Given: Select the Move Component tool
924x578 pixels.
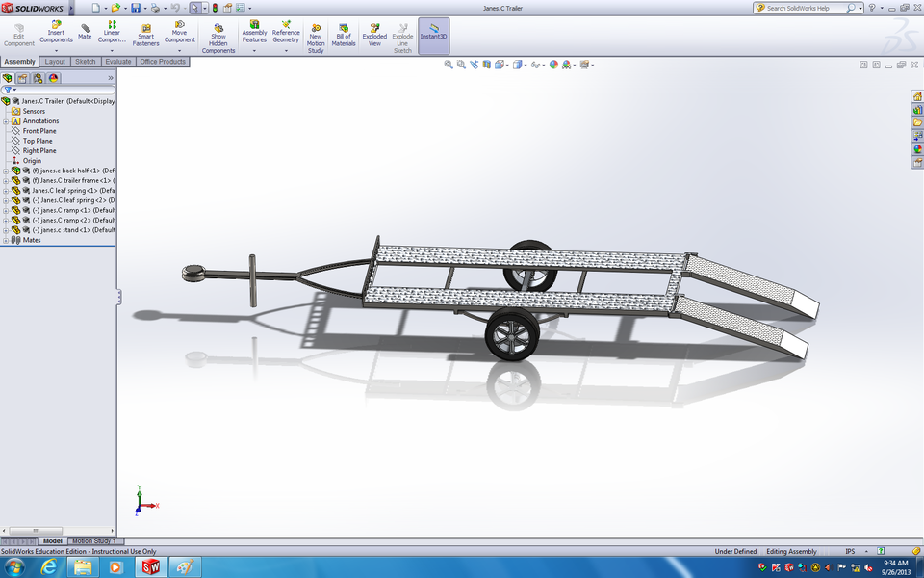Looking at the screenshot, I should 179,33.
